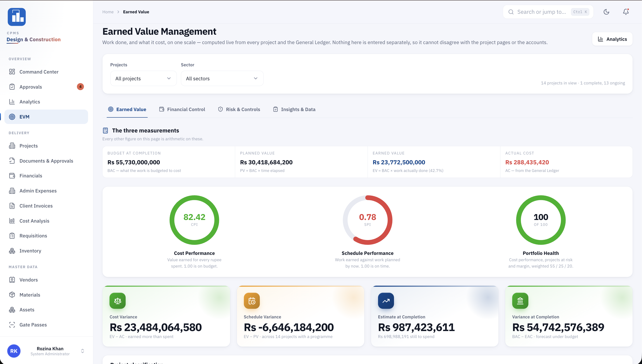Viewport: 642px width, 364px height.
Task: Go to Gate Passes page
Action: [46, 325]
